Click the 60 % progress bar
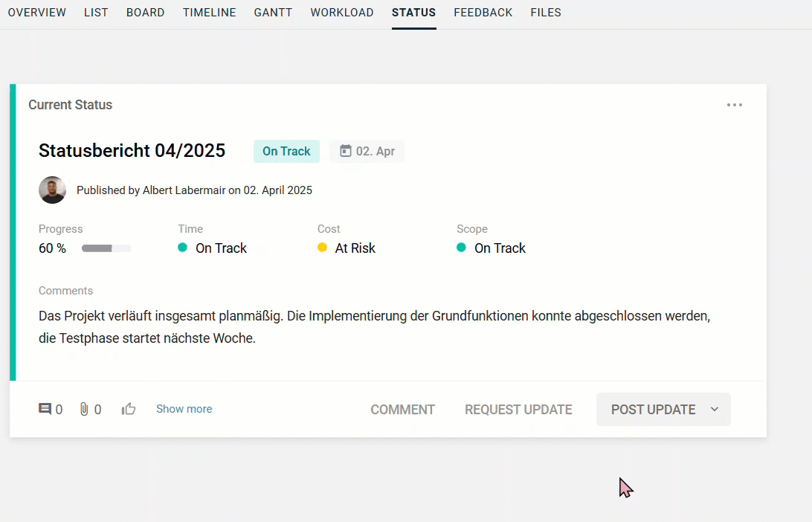The image size is (812, 522). tap(106, 248)
